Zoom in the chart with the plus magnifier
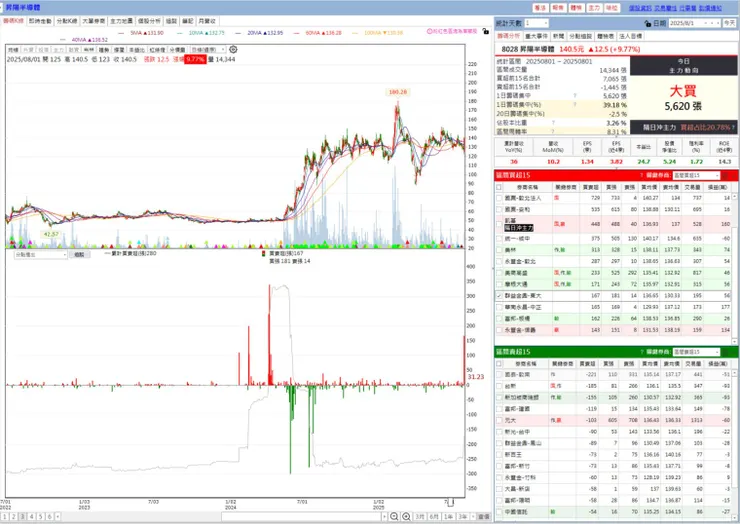 click(406, 516)
